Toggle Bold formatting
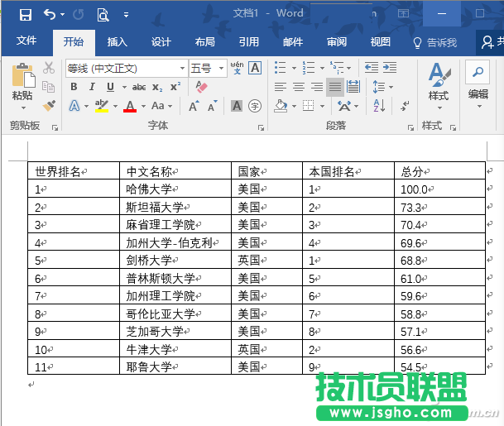Screen dimensions: 504x426 tap(74, 87)
